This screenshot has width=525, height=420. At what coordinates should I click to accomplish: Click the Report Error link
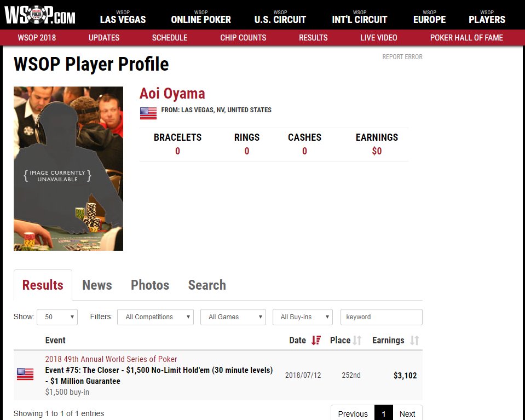pos(402,56)
